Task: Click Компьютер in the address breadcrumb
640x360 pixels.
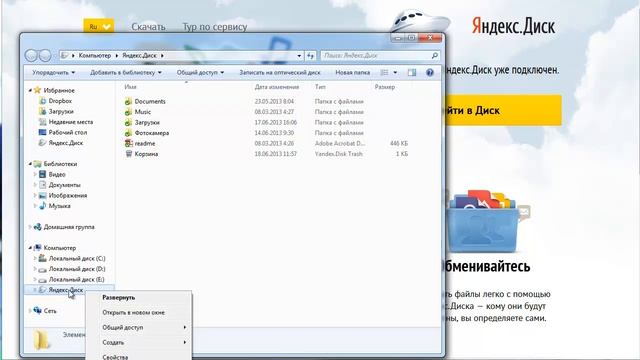Action: pyautogui.click(x=95, y=56)
